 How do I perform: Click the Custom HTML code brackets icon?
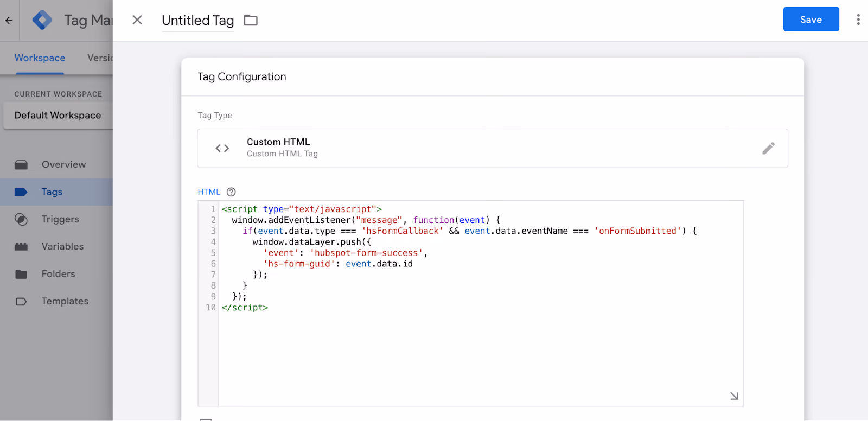click(222, 148)
